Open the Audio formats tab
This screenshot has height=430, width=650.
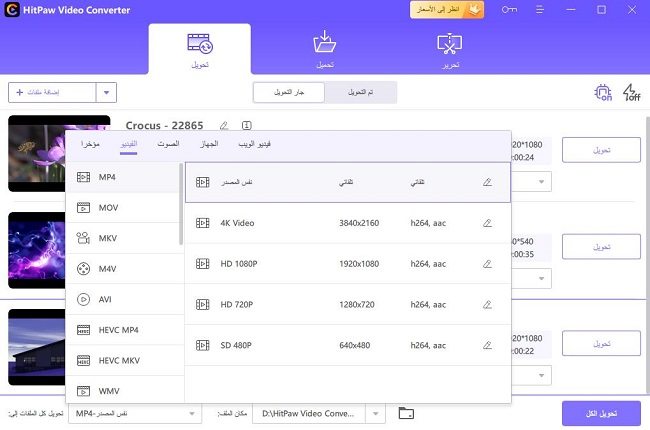coord(168,144)
